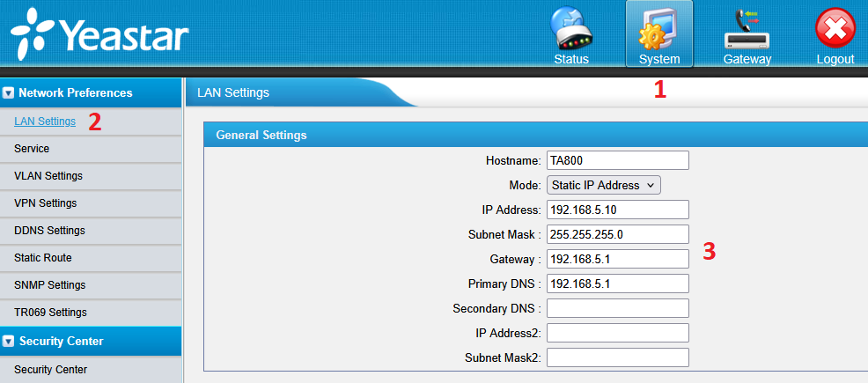The height and width of the screenshot is (383, 868).
Task: Click the Yeastar logo
Action: [x=99, y=35]
